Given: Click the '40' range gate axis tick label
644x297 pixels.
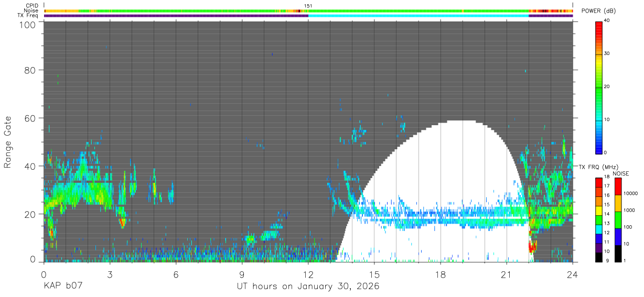Looking at the screenshot, I should (x=29, y=166).
